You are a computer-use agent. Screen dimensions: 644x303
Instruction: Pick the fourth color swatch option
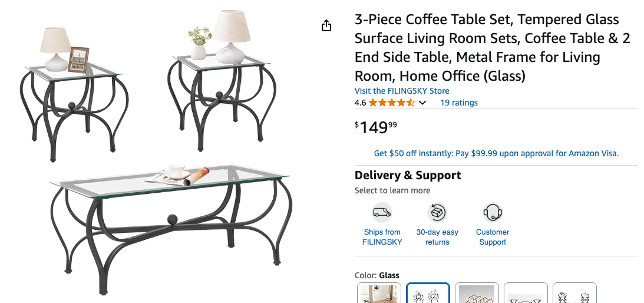tap(526, 294)
